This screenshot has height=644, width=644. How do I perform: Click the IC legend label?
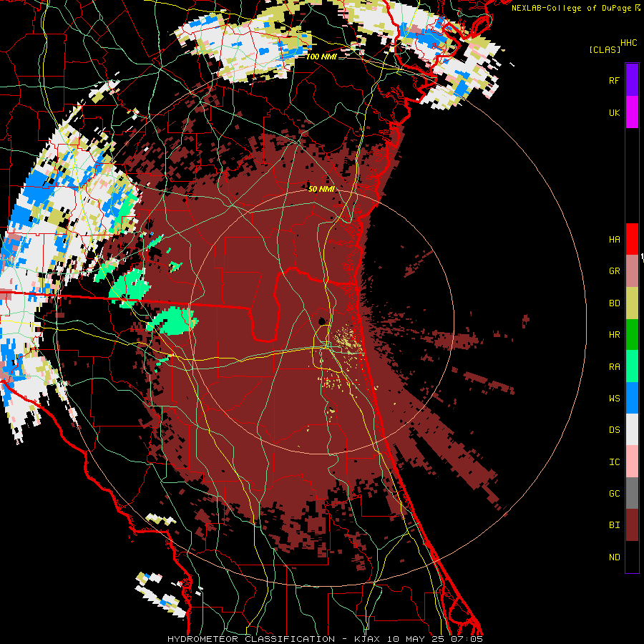(x=614, y=462)
